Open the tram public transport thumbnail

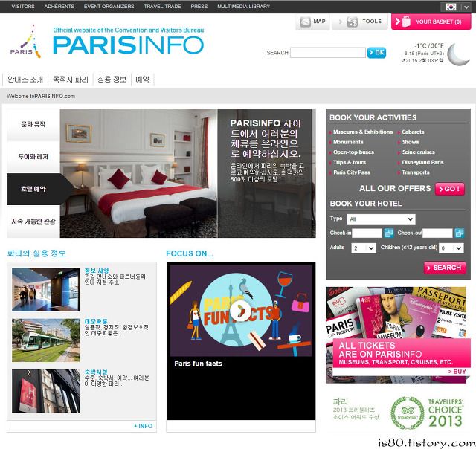tap(45, 340)
